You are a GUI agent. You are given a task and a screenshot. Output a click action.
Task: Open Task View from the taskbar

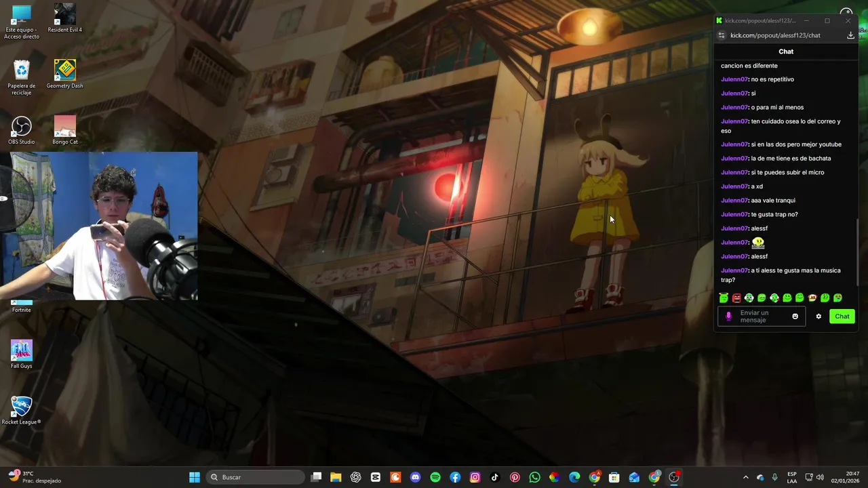[x=316, y=477]
